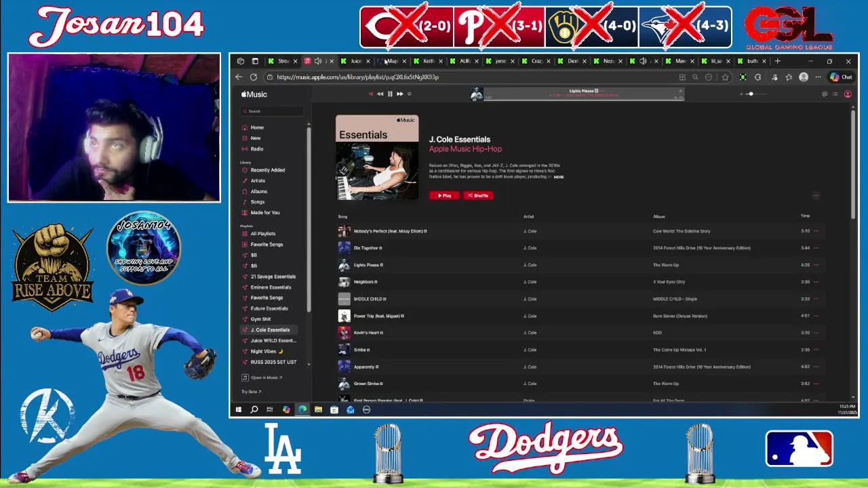Pause playback in the Apple Music player
This screenshot has height=488, width=868.
coord(390,94)
